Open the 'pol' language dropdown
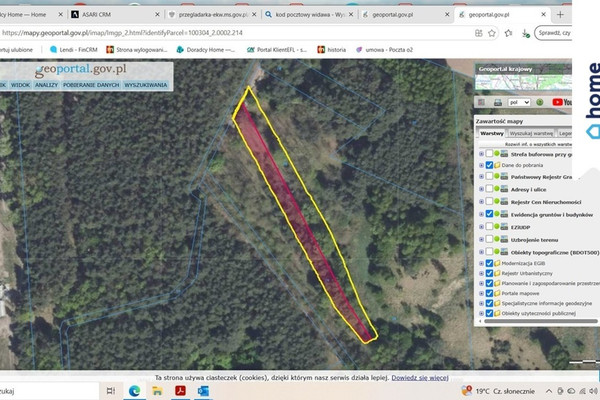Image resolution: width=600 pixels, height=400 pixels. point(519,102)
